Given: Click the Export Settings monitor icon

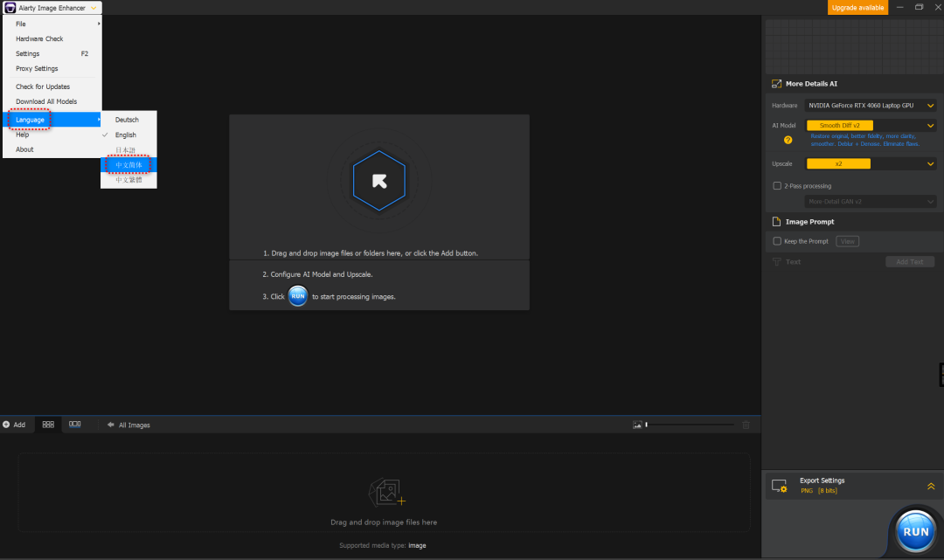Looking at the screenshot, I should pos(780,486).
